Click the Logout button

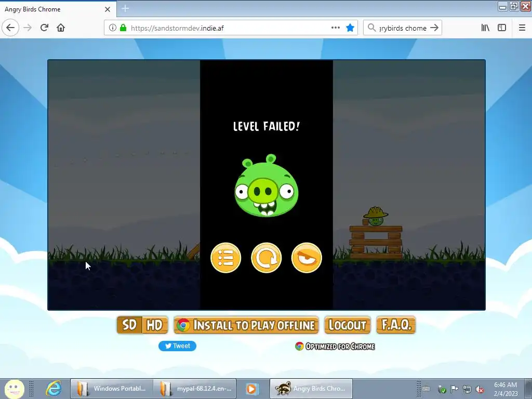[x=347, y=325]
